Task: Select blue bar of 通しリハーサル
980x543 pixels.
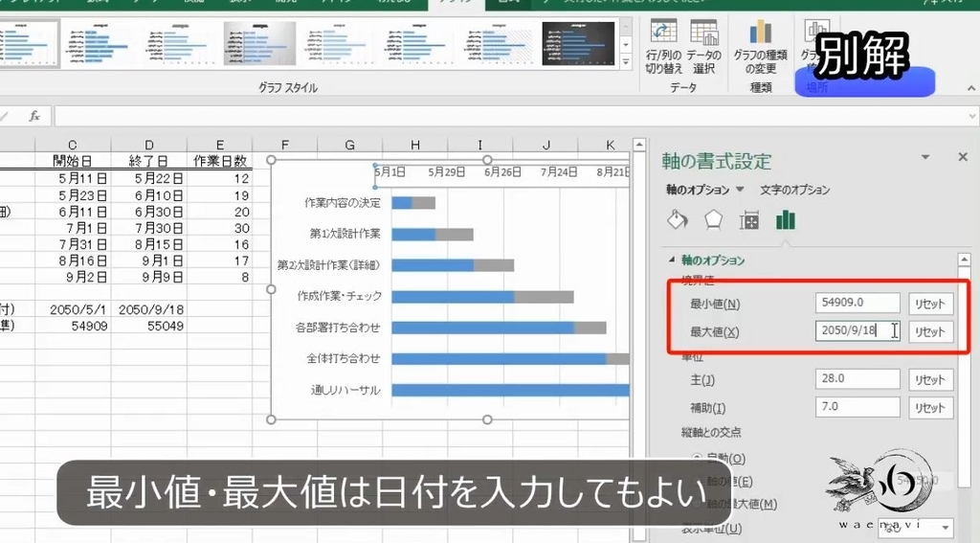Action: [510, 390]
